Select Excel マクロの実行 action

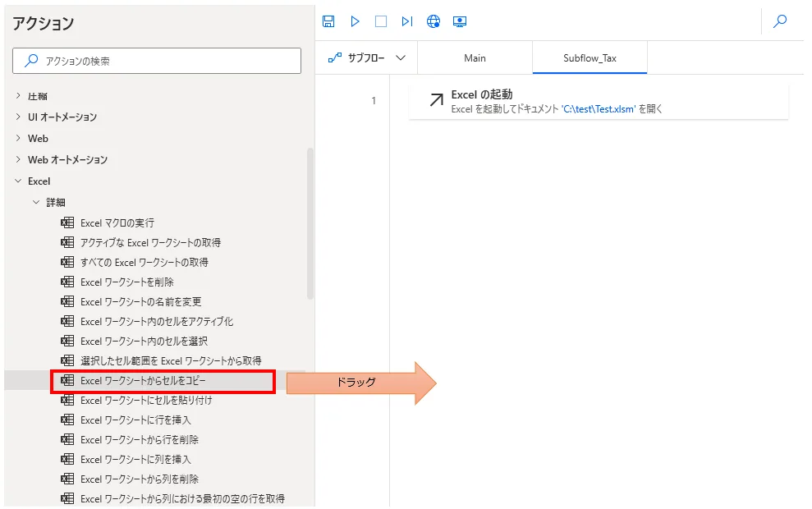[117, 222]
